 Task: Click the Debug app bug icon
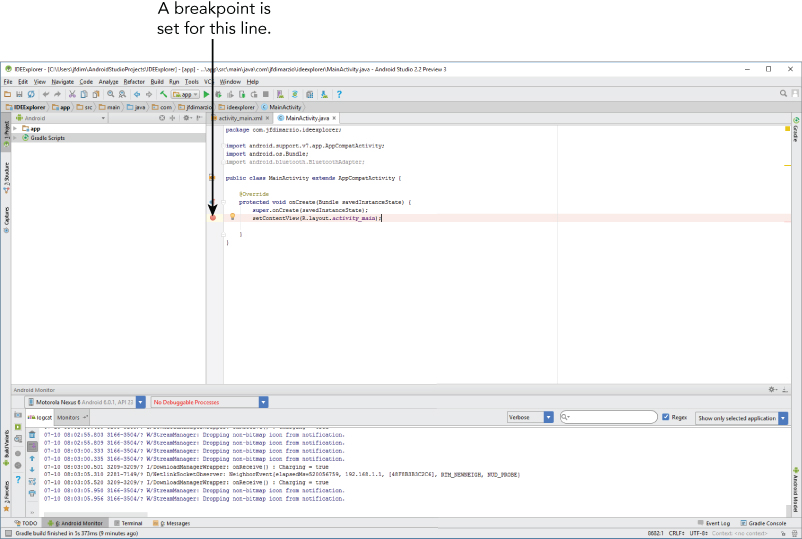click(x=218, y=94)
